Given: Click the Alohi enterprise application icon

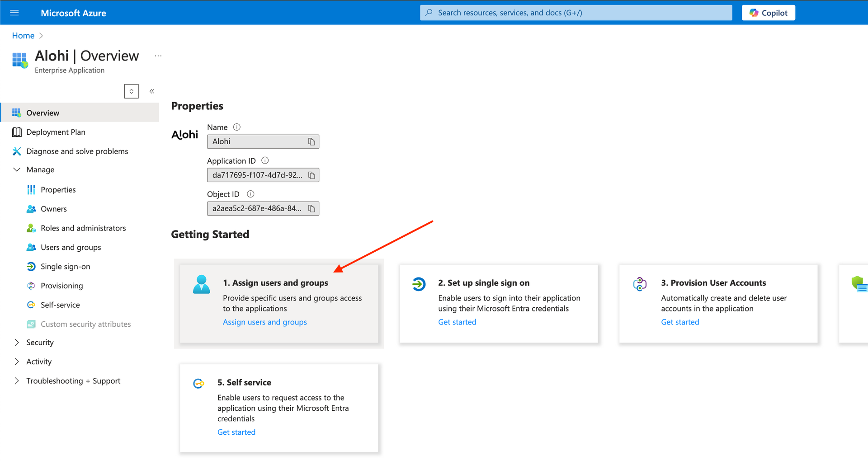Looking at the screenshot, I should click(x=20, y=60).
